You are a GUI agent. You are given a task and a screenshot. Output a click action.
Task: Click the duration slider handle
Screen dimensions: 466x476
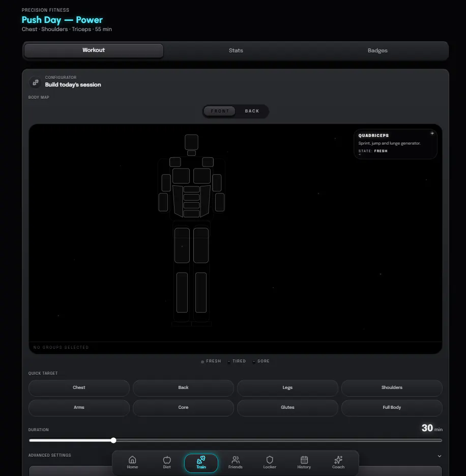click(113, 440)
